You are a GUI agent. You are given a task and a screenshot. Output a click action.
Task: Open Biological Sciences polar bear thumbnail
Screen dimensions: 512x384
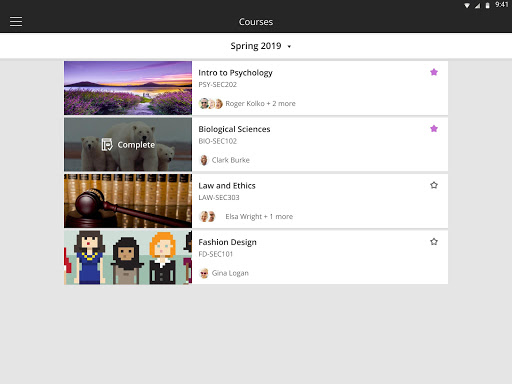coord(128,144)
